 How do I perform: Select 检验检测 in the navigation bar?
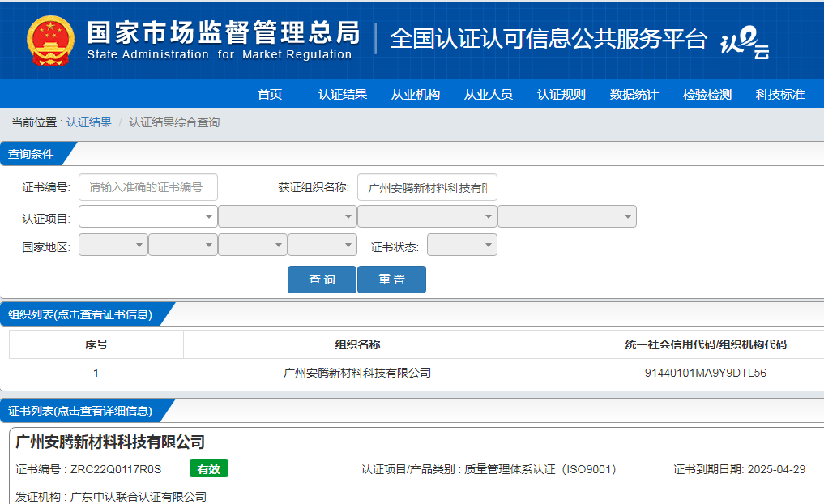click(x=707, y=94)
